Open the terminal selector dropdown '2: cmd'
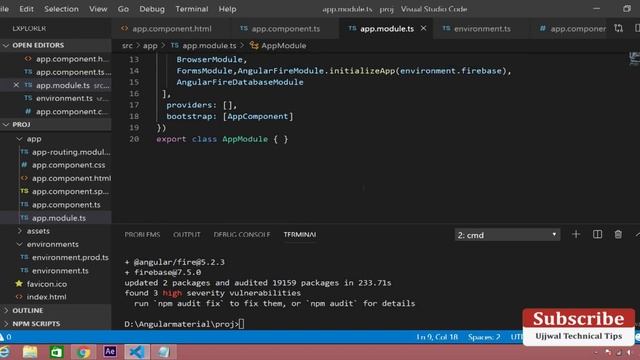Image resolution: width=640 pixels, height=360 pixels. coord(507,235)
